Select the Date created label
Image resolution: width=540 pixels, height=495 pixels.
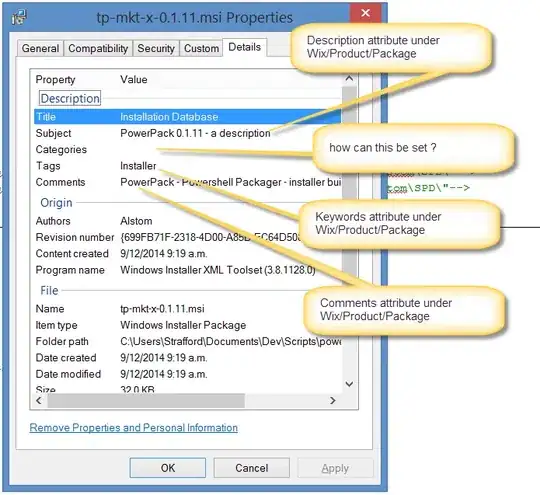(x=66, y=358)
